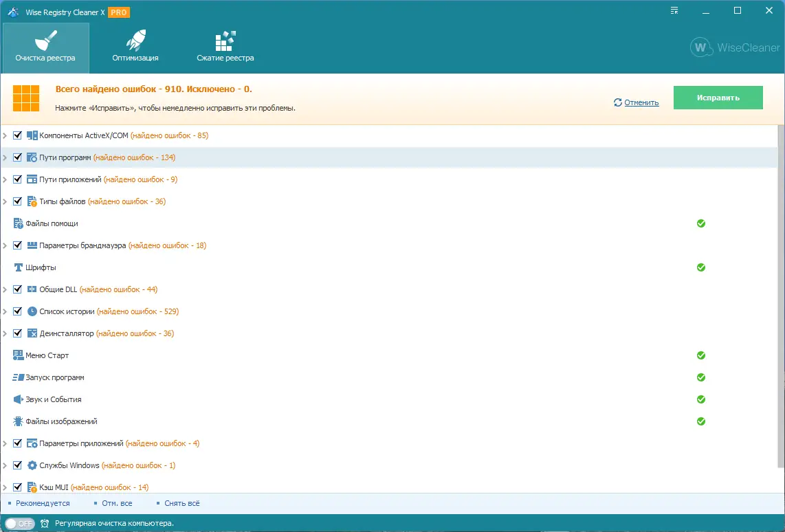
Task: Click the Файлы изображений icon
Action: click(x=18, y=421)
